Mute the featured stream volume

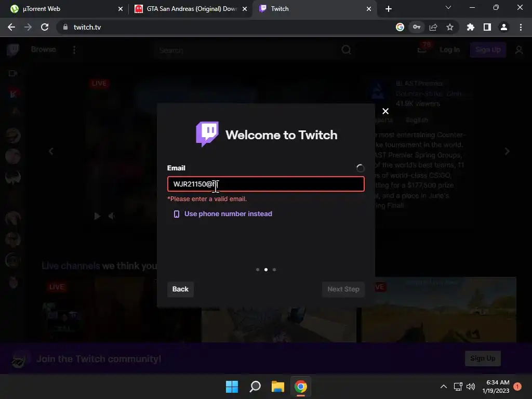click(111, 216)
